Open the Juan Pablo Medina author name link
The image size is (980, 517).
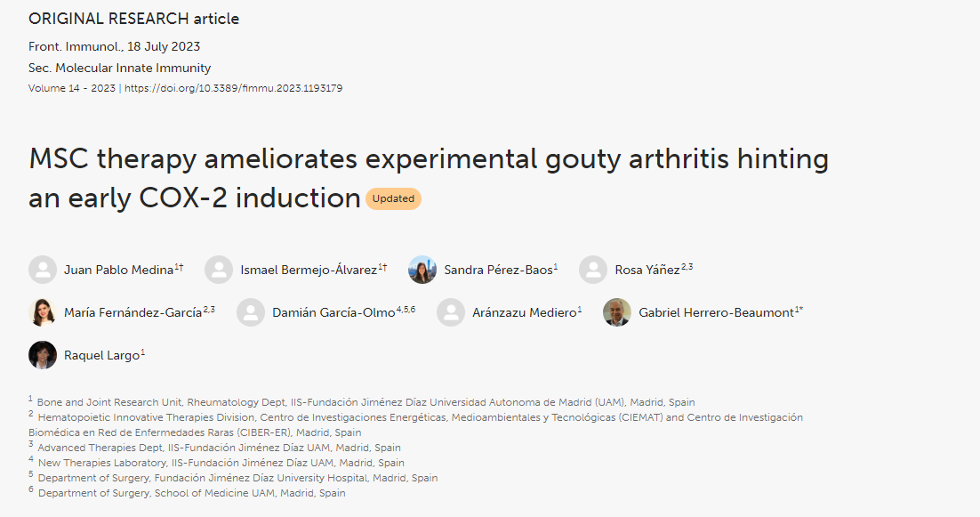coord(119,270)
